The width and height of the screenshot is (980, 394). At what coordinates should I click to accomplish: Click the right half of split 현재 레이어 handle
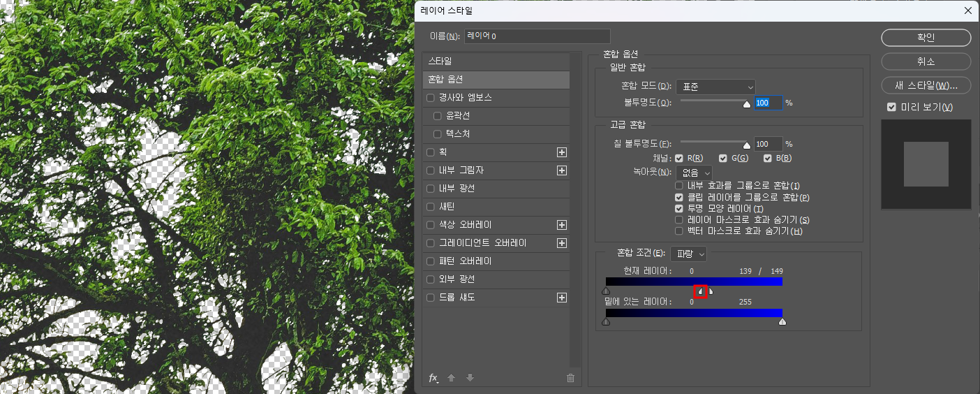(710, 291)
